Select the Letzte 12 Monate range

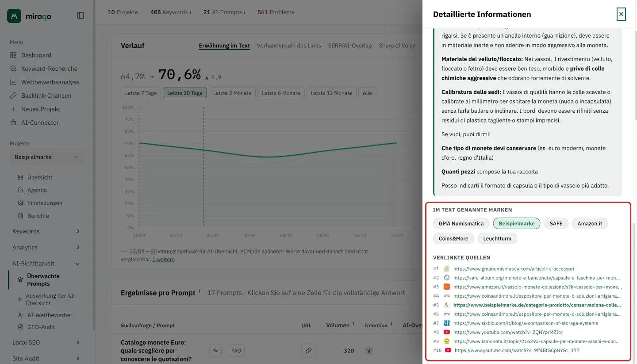click(x=331, y=93)
